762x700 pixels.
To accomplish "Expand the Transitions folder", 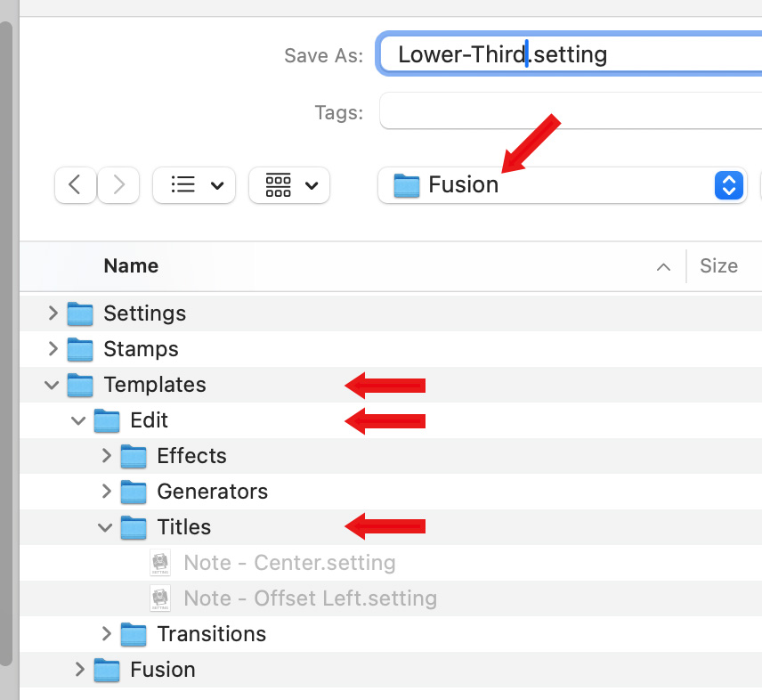I will pyautogui.click(x=106, y=634).
